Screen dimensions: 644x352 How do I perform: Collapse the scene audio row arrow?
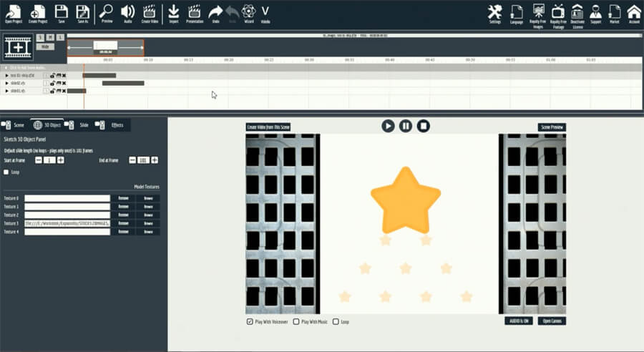coord(6,68)
